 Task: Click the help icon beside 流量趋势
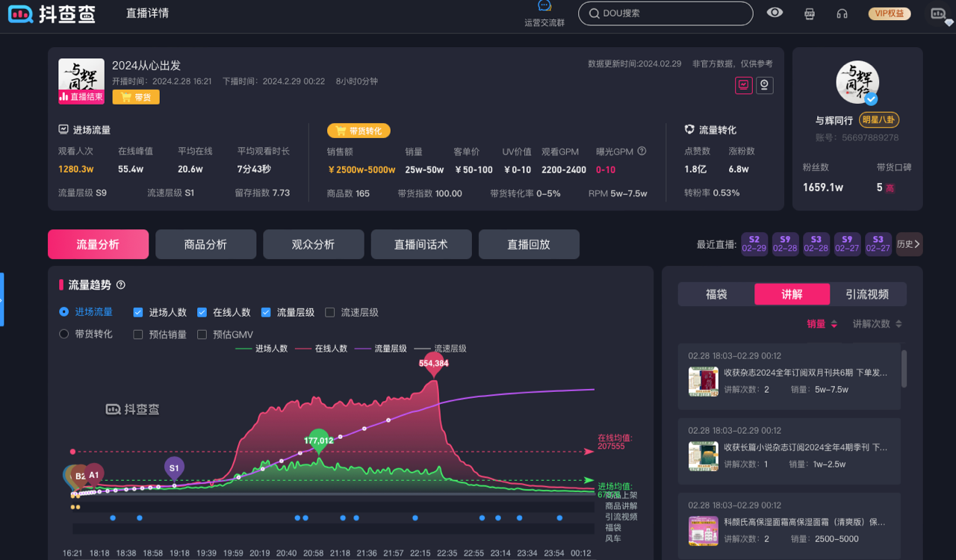(x=121, y=284)
